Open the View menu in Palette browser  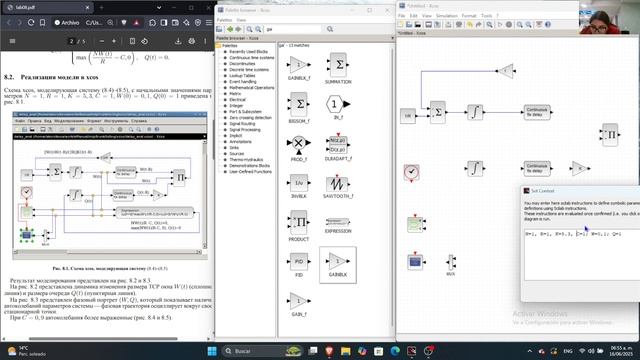tap(241, 20)
